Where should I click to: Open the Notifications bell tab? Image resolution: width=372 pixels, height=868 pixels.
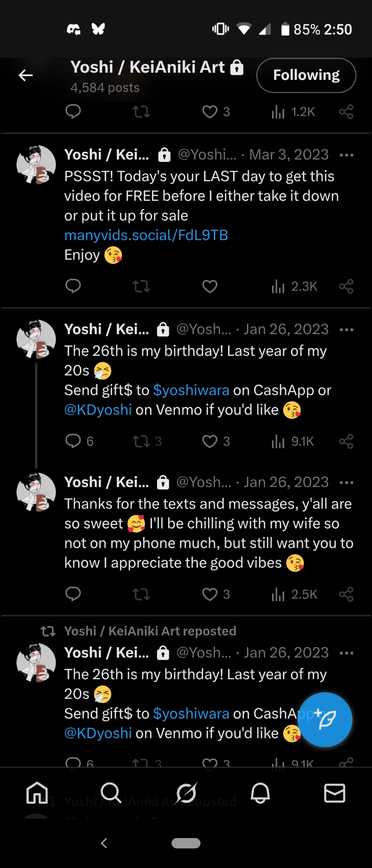[x=260, y=793]
